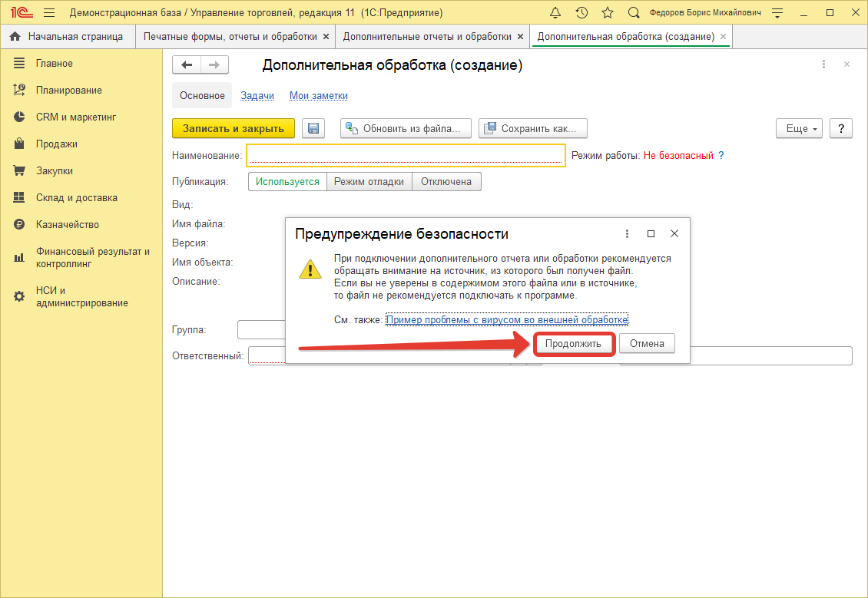Screen dimensions: 868x598
Task: Open the virus problem example link
Action: 507,319
